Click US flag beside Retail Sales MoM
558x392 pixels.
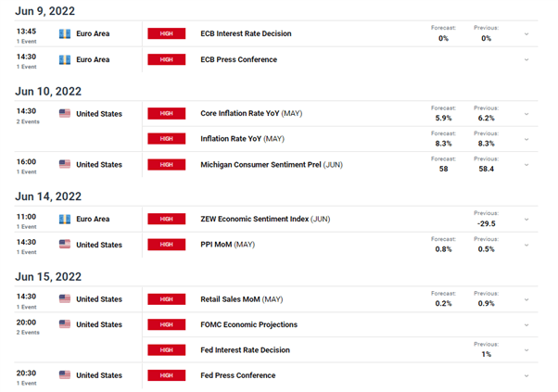click(x=65, y=298)
